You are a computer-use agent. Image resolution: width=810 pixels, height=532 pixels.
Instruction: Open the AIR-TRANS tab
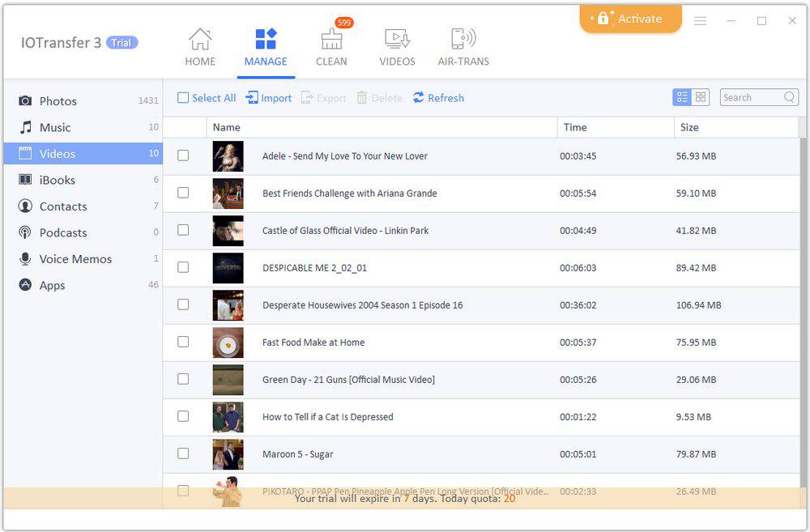pos(463,47)
